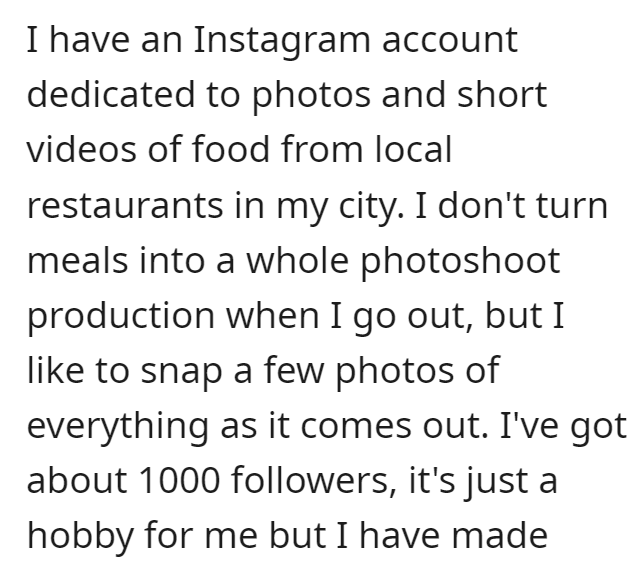
Task: Click the word "city."
Action: [371, 207]
